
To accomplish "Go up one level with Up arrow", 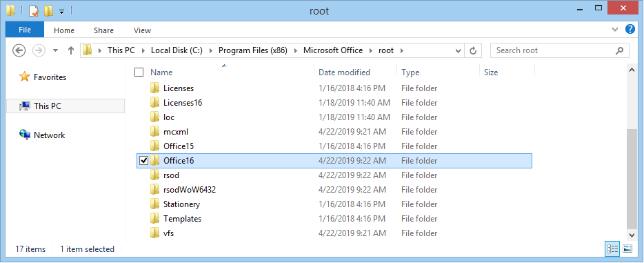I will click(70, 50).
